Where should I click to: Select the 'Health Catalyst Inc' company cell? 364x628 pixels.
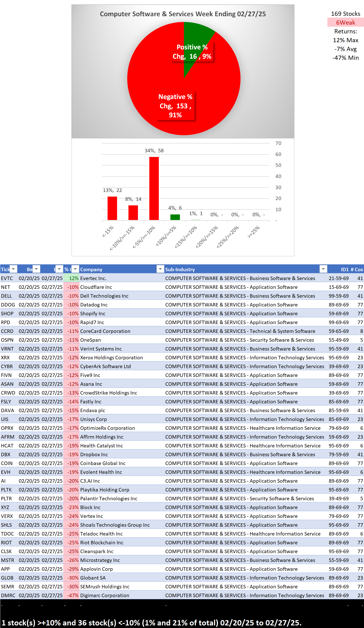click(x=122, y=446)
